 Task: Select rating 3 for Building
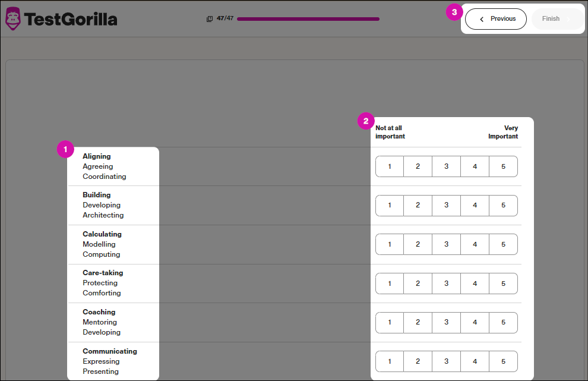tap(447, 206)
